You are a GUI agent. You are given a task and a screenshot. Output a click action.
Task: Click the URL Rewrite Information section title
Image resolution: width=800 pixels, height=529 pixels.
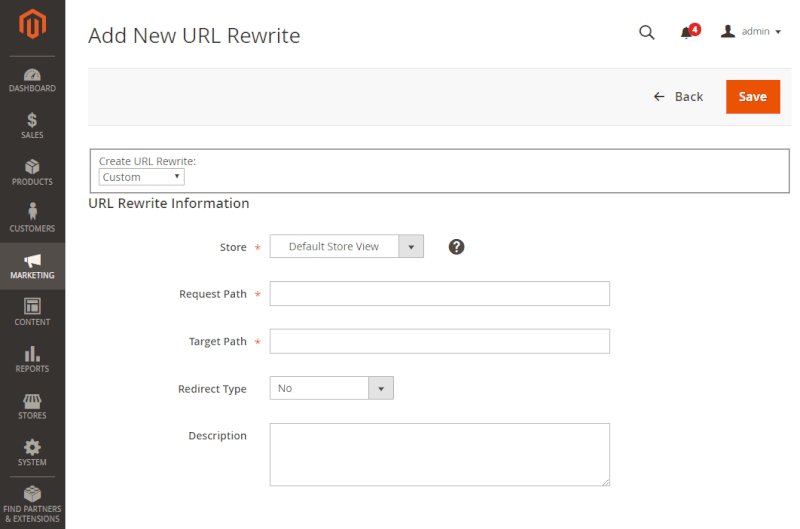tap(169, 204)
